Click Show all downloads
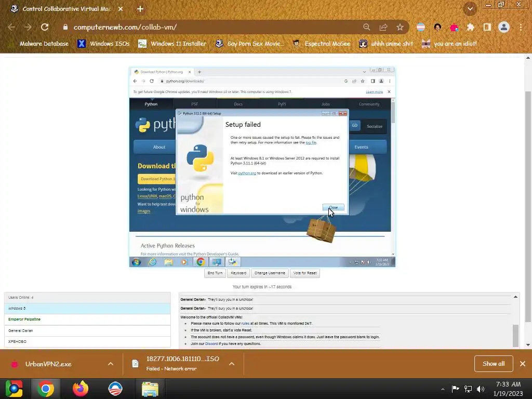Viewport: 532px width, 399px height. pyautogui.click(x=494, y=364)
